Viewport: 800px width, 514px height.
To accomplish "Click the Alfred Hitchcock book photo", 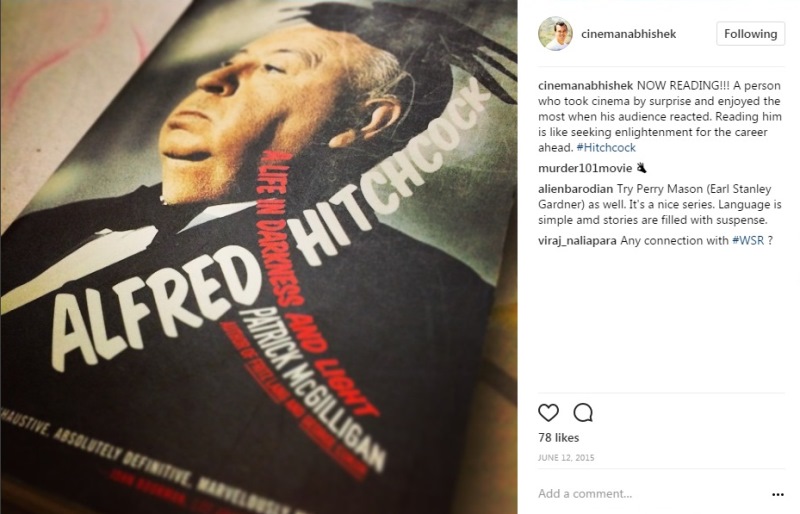I will point(259,257).
